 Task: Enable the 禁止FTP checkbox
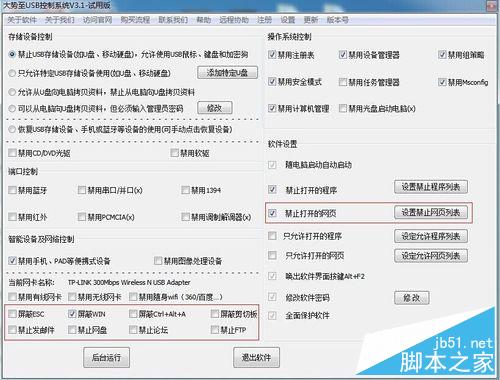click(x=215, y=330)
